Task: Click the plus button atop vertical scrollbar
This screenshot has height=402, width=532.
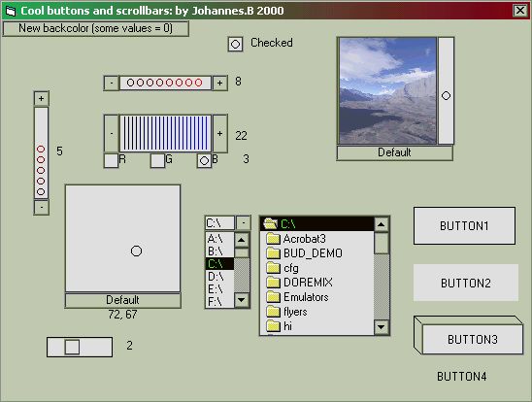Action: click(42, 99)
